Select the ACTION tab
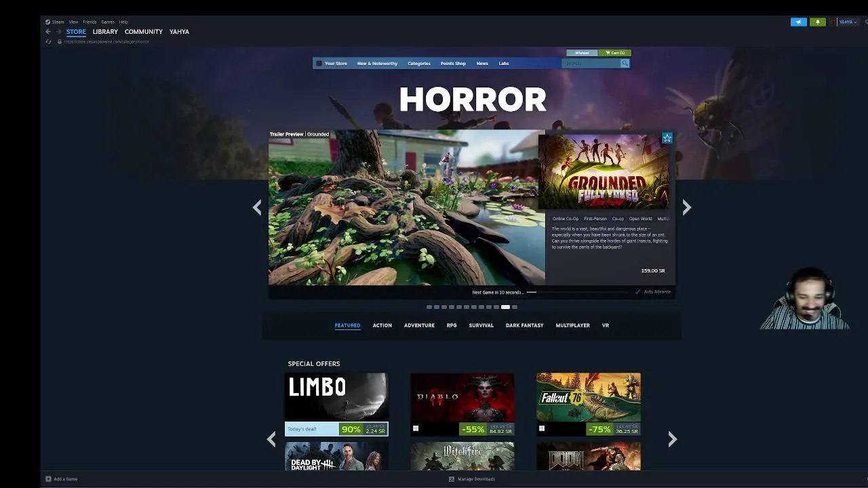 (382, 325)
